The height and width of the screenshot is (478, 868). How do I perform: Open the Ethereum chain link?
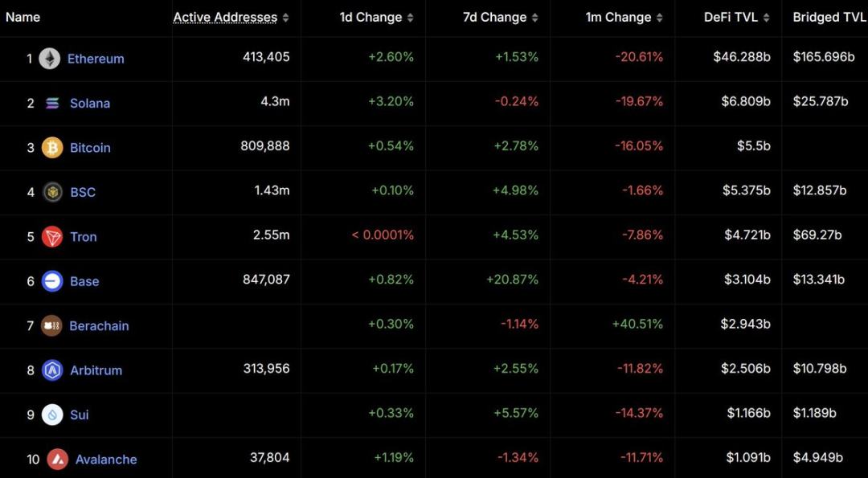(x=96, y=59)
